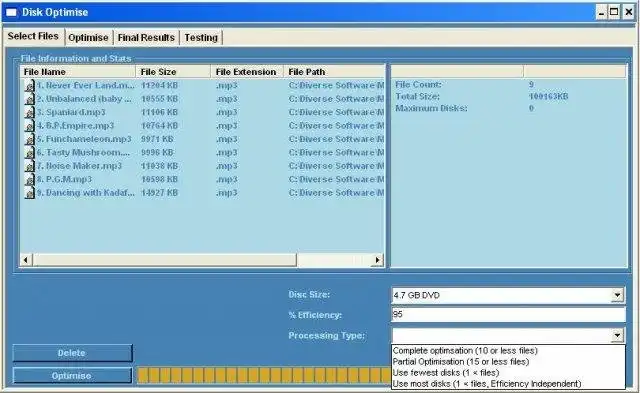Sort by the File Extension column header

(x=247, y=72)
